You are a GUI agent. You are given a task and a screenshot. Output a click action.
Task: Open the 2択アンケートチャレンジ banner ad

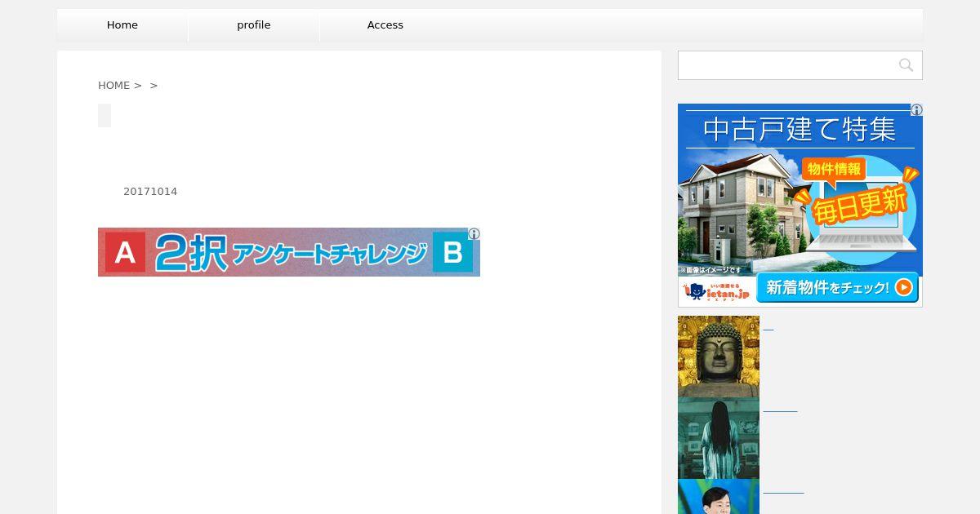point(289,252)
